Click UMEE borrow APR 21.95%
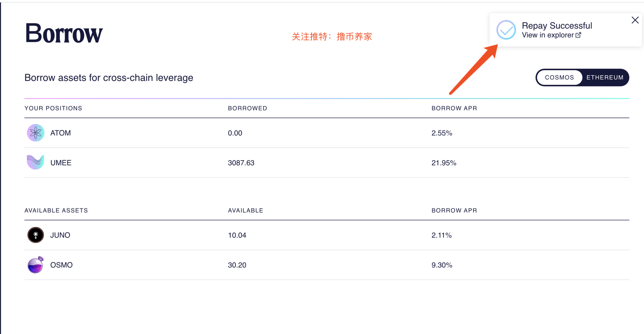Viewport: 644px width, 334px height. pos(444,163)
